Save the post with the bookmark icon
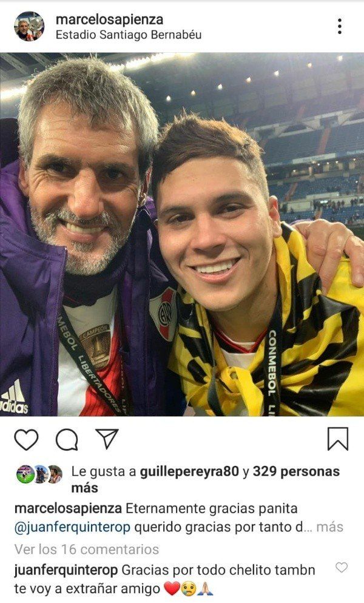 (338, 439)
